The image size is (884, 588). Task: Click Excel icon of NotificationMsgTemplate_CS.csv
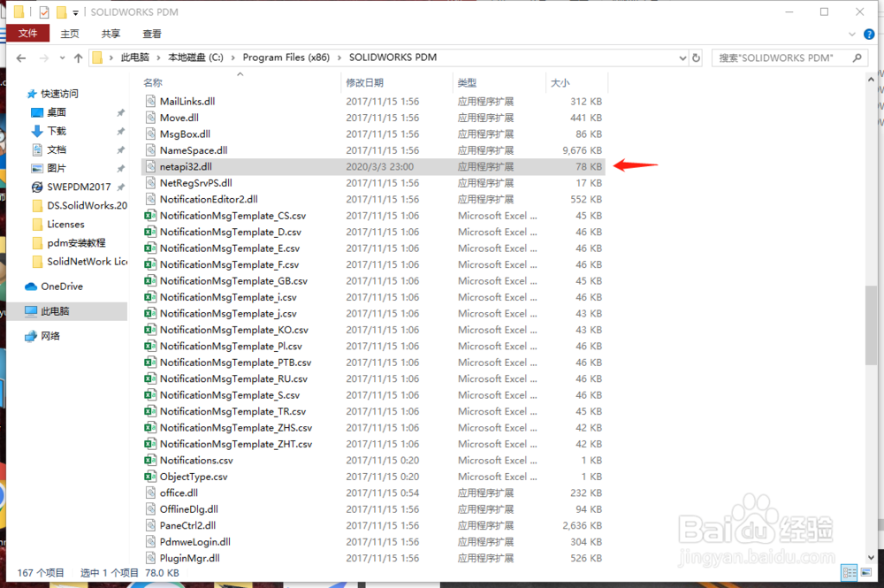(x=150, y=216)
